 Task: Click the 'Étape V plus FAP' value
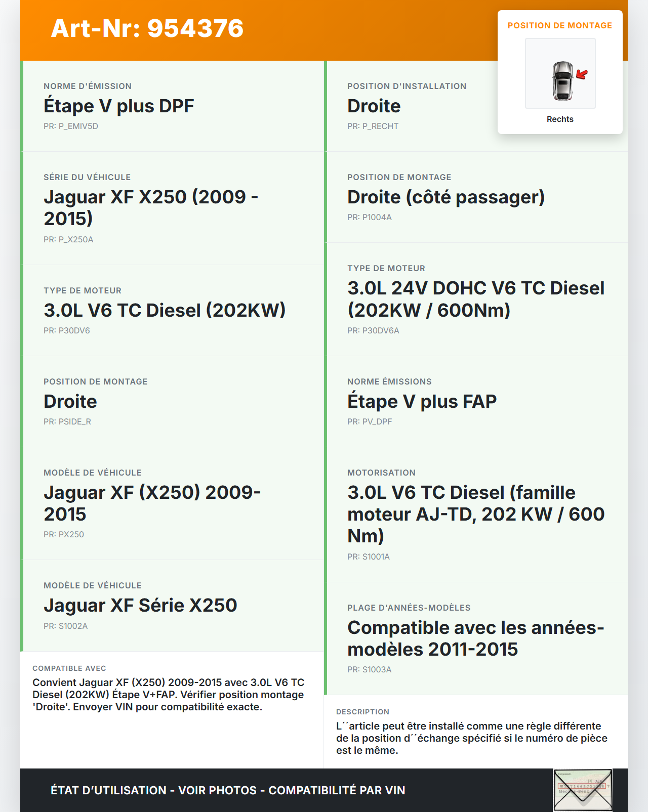tap(422, 401)
